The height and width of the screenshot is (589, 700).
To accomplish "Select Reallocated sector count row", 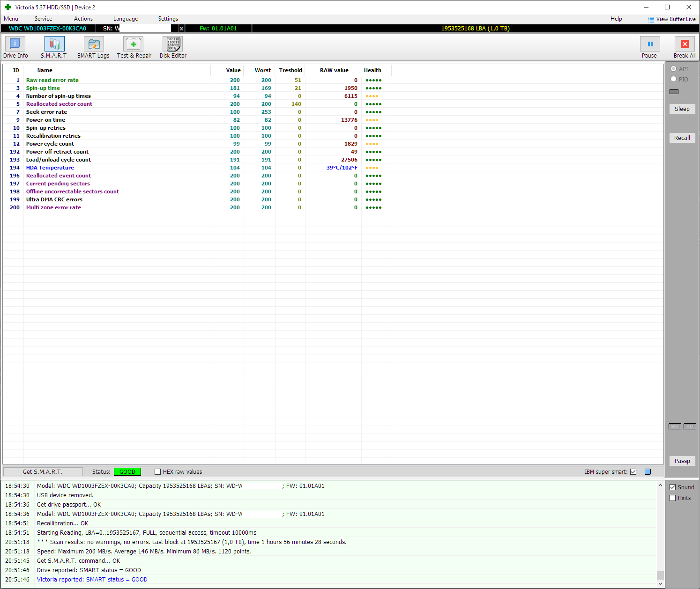I will 333,104.
